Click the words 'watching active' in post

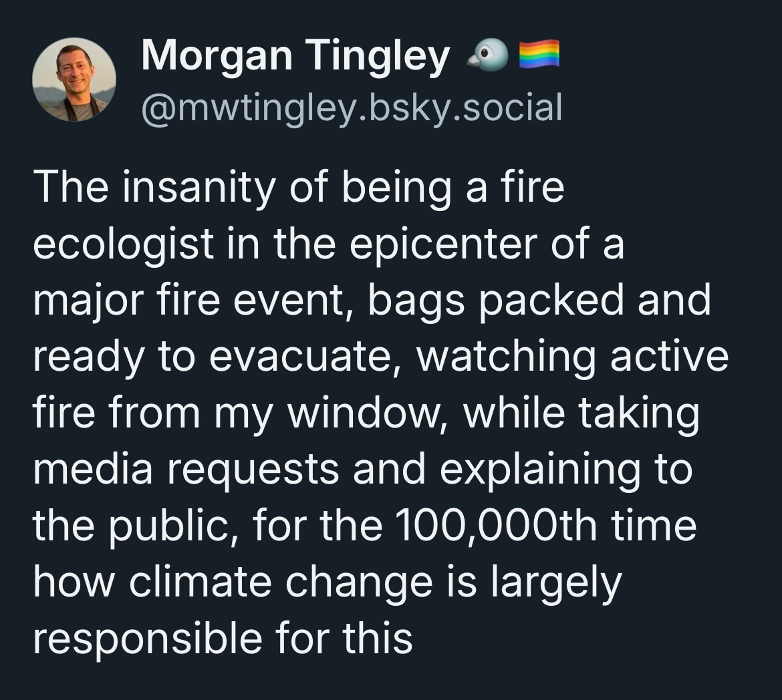click(571, 357)
